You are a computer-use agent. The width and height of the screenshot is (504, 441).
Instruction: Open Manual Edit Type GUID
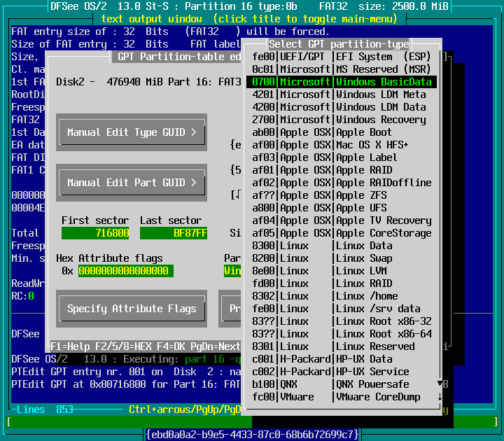[132, 132]
